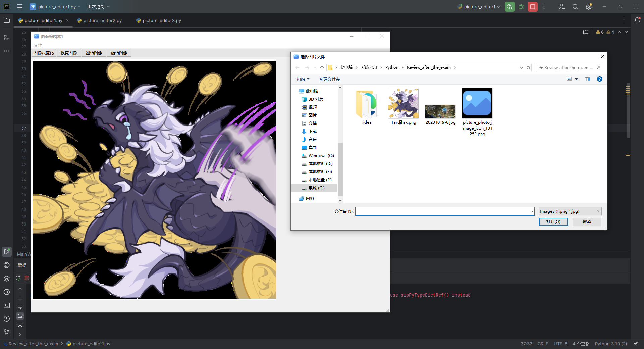Open more actions vertical dots in top toolbar
The image size is (644, 349).
[544, 7]
